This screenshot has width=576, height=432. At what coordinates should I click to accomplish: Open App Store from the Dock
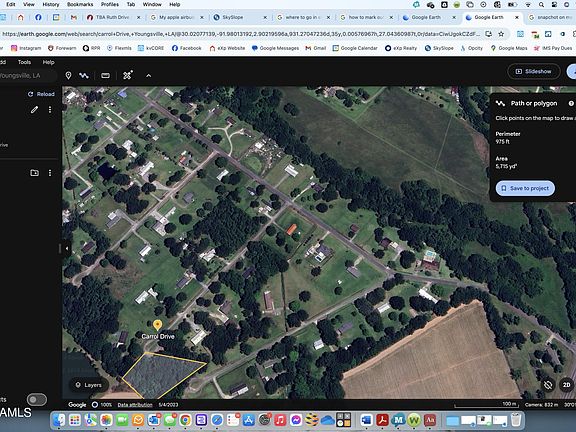click(249, 420)
